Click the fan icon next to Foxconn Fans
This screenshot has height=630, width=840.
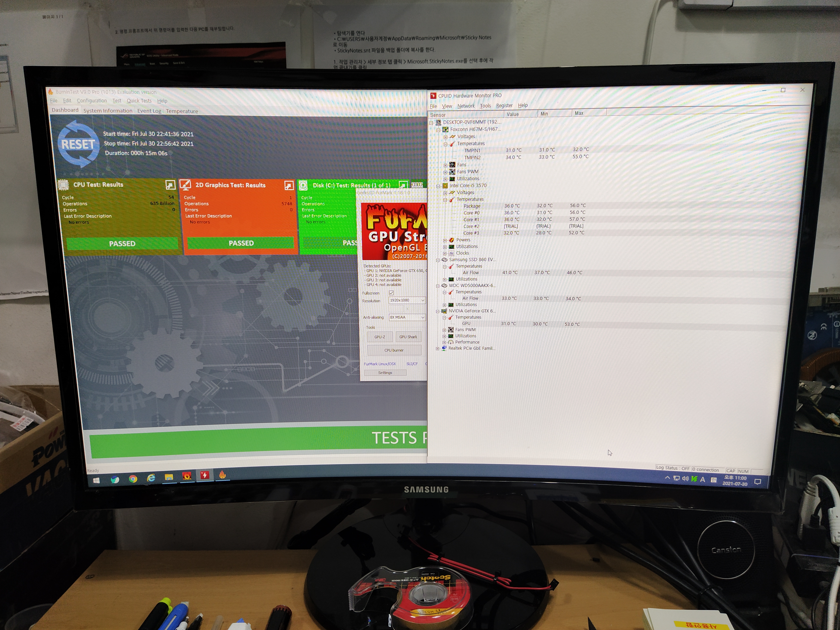pos(452,165)
